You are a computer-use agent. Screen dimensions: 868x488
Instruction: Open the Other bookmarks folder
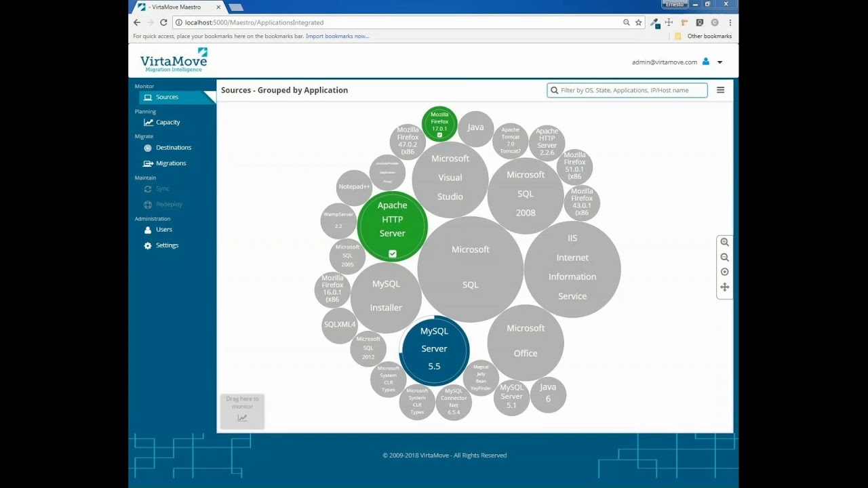703,36
